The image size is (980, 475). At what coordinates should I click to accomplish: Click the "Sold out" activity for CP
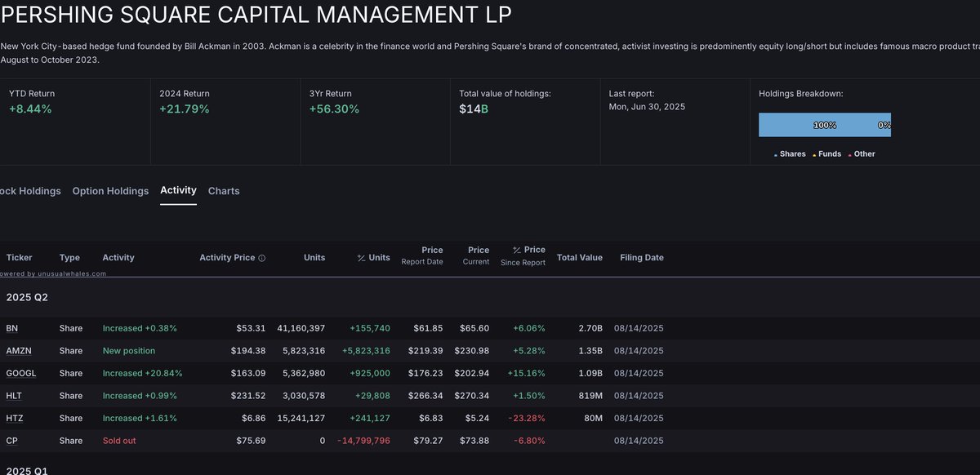coord(119,441)
